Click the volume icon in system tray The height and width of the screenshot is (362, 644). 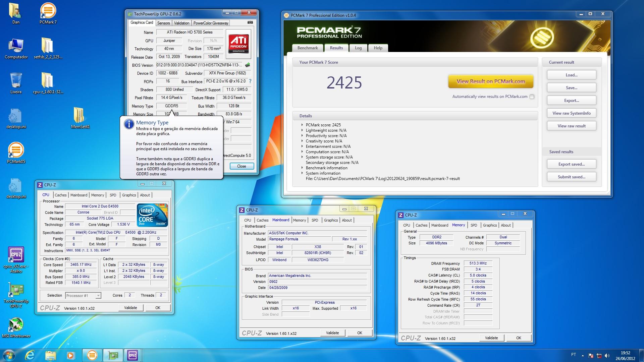(x=607, y=355)
